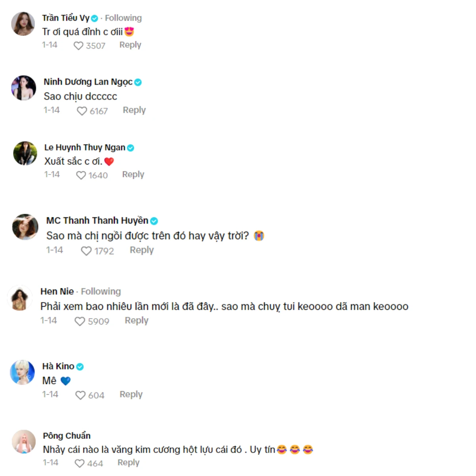
Task: View Hen Nie's profile picture
Action: pos(20,298)
